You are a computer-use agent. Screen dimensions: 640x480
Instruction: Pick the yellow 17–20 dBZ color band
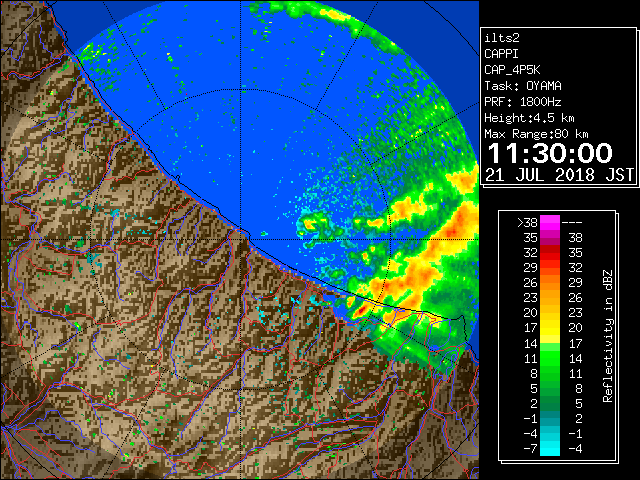550,328
